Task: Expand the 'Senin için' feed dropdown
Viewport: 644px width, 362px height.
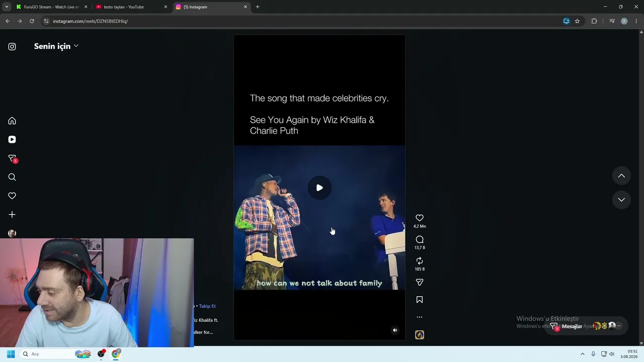Action: [x=56, y=46]
